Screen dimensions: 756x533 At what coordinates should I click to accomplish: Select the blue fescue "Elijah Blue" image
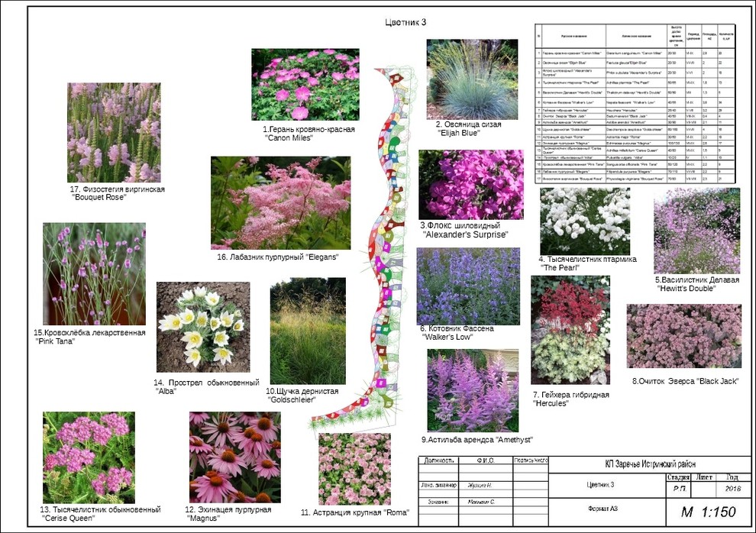pyautogui.click(x=471, y=80)
